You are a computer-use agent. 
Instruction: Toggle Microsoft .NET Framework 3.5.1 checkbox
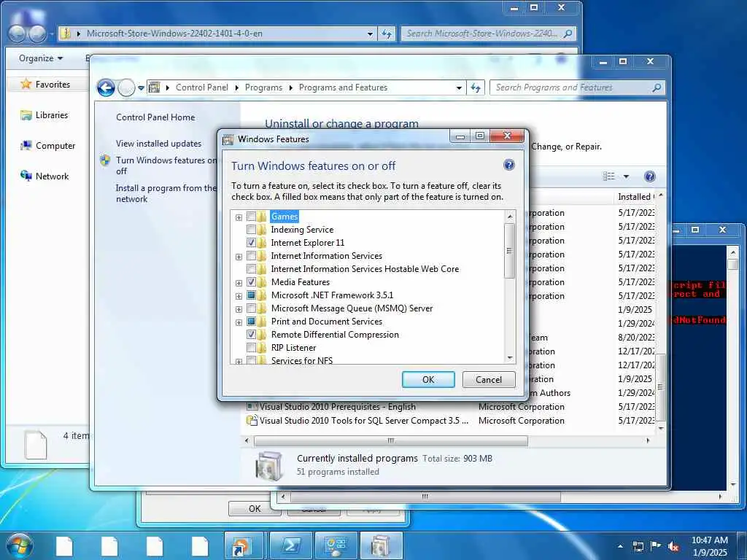point(251,295)
